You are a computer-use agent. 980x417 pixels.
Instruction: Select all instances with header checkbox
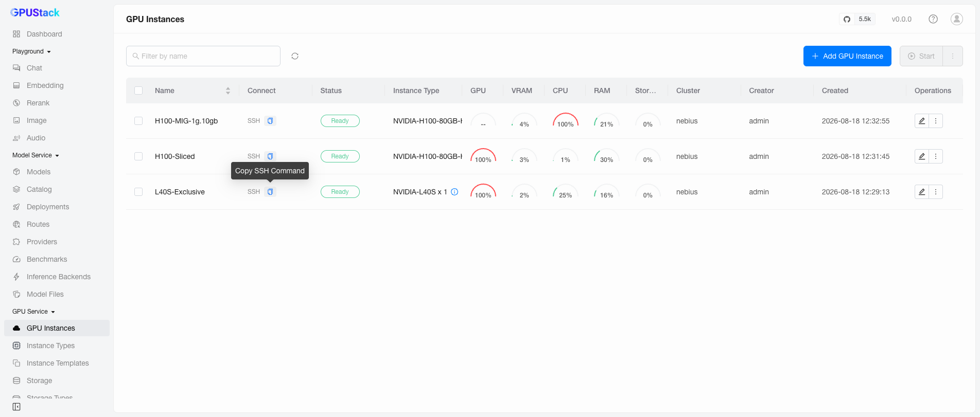coord(138,90)
